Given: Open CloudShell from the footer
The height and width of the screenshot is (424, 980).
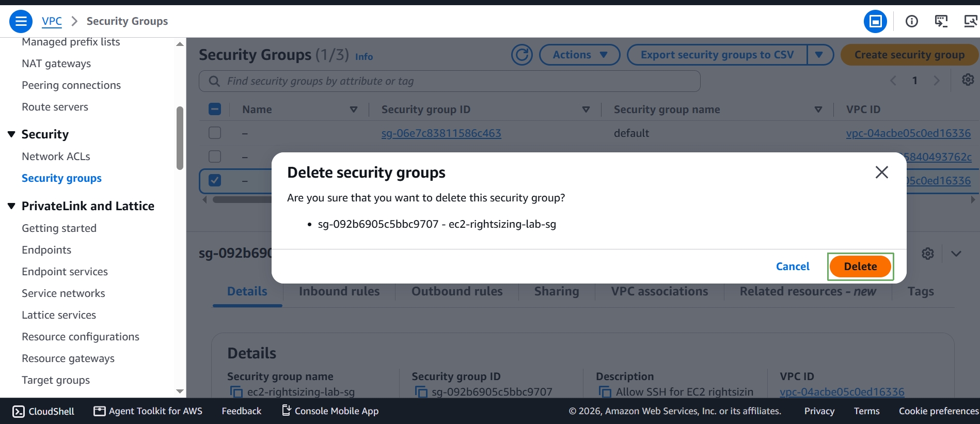Looking at the screenshot, I should point(43,411).
